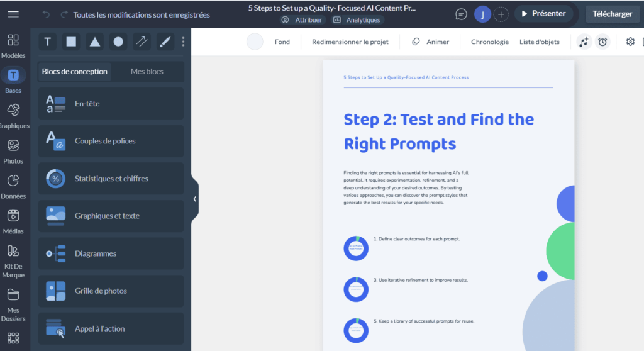Select donut chart beside item 5
644x351 pixels.
(x=356, y=330)
